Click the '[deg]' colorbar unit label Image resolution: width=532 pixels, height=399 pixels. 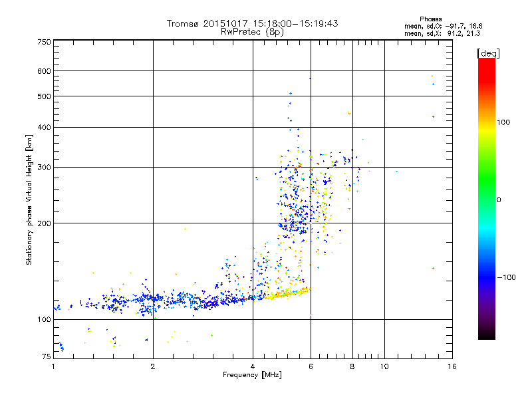click(488, 53)
